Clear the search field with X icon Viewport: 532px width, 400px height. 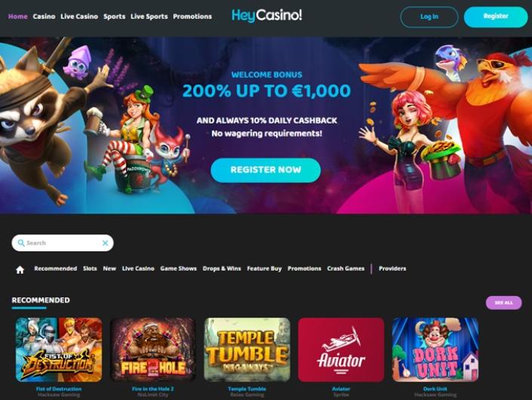coord(105,243)
